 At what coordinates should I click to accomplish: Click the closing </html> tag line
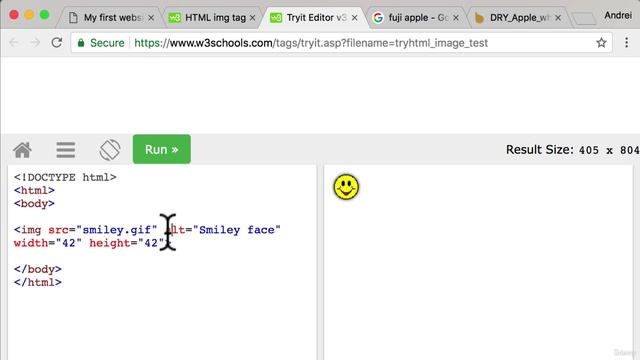[x=38, y=282]
